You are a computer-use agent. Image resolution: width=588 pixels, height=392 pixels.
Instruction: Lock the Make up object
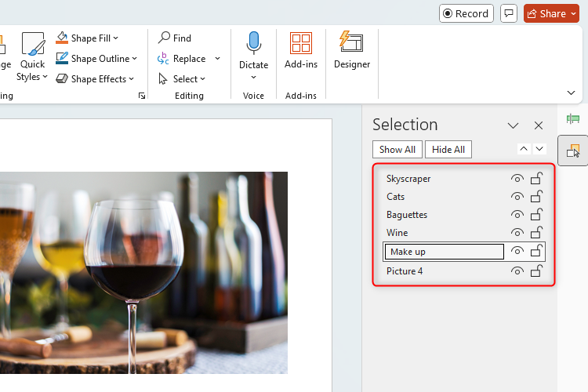[x=536, y=251]
